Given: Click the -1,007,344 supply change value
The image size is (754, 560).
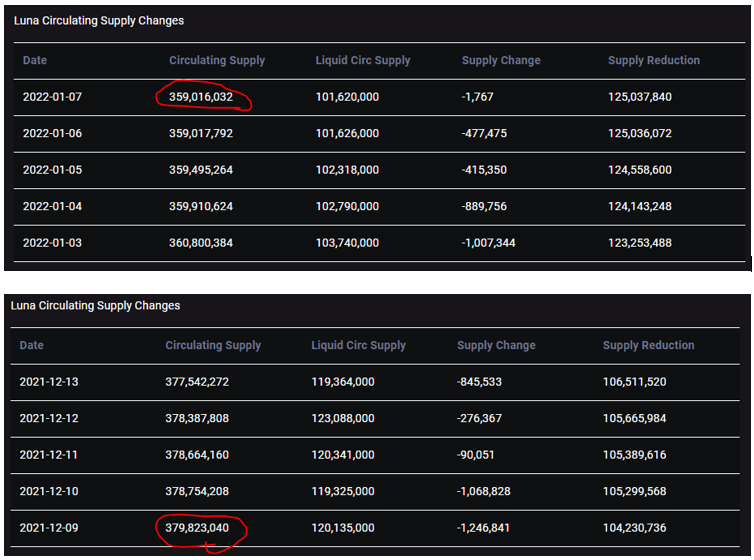Looking at the screenshot, I should click(491, 243).
